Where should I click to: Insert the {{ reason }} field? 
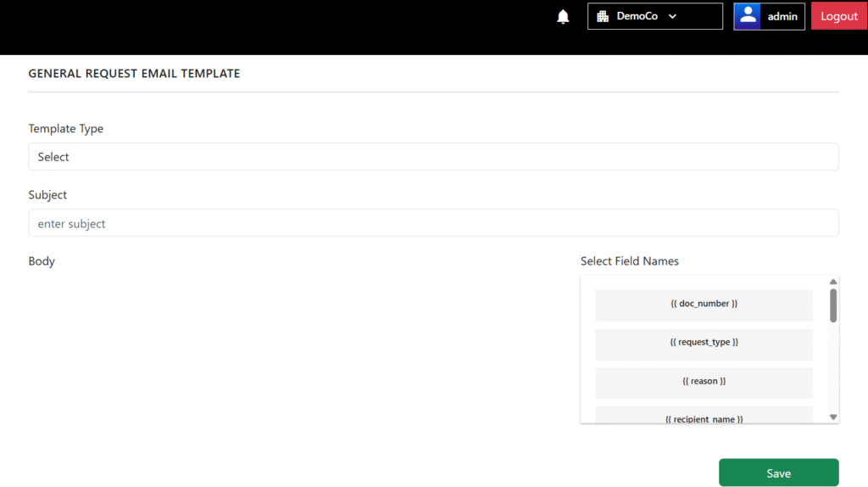click(704, 383)
